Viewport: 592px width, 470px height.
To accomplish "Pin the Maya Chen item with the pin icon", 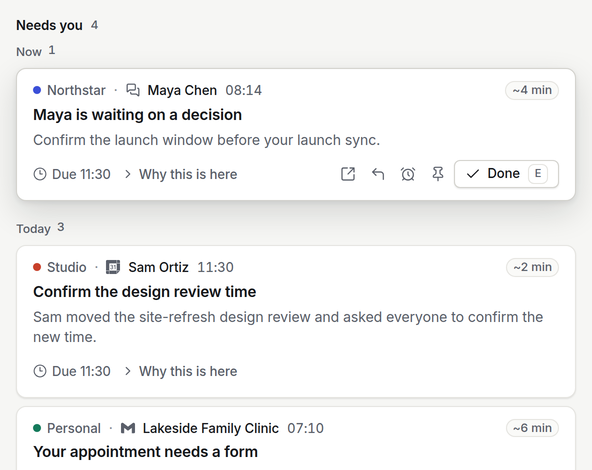I will coord(438,174).
